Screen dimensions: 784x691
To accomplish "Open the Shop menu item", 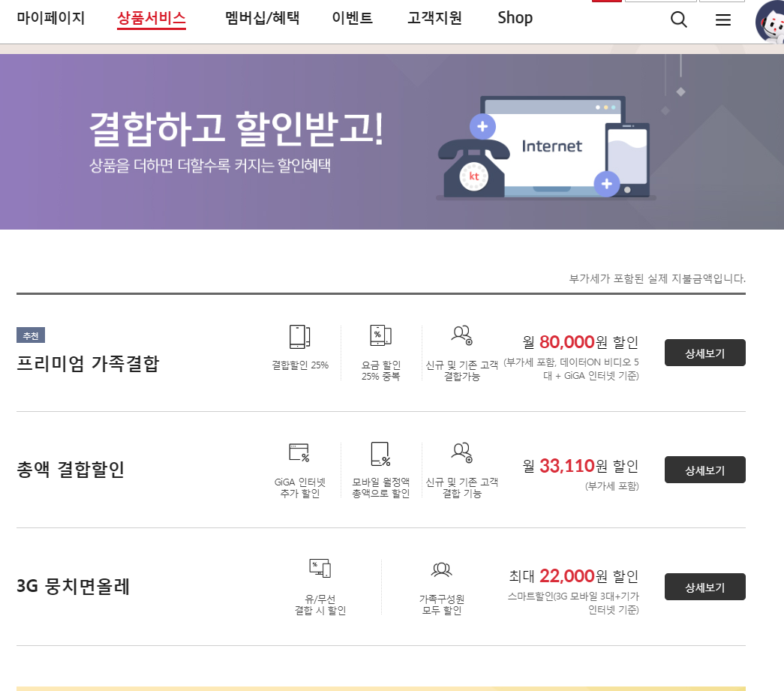I will click(x=515, y=18).
